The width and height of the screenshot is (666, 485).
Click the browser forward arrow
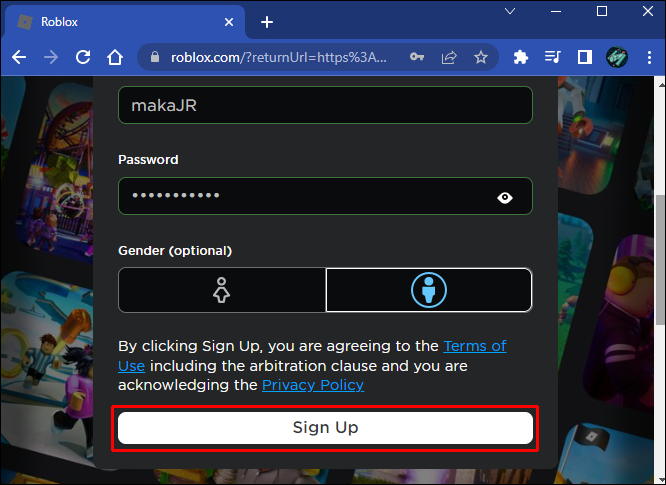[51, 57]
